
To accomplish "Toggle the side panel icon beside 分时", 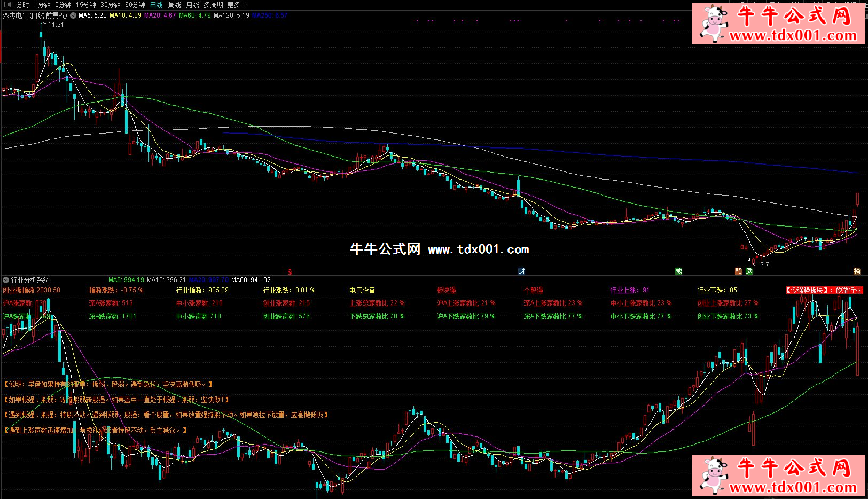I will tap(7, 5).
